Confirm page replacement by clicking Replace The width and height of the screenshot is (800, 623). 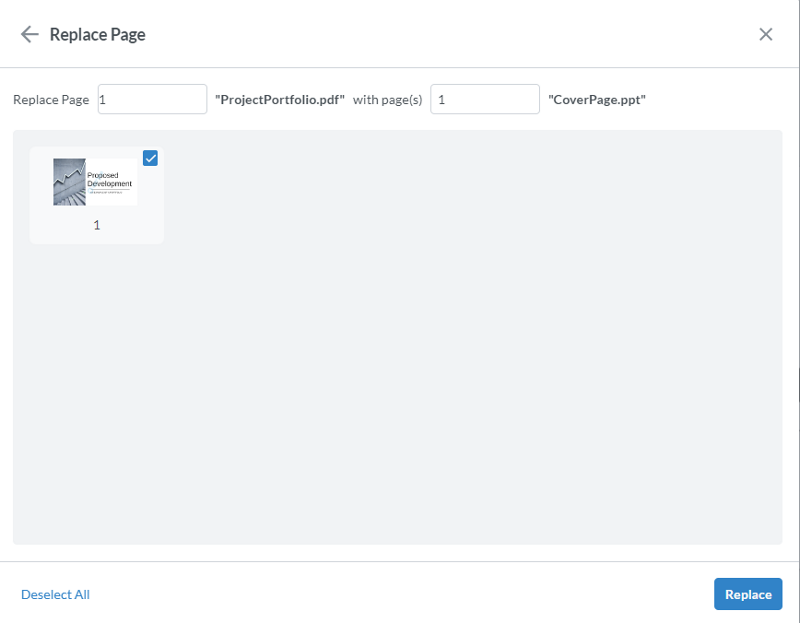pos(748,593)
